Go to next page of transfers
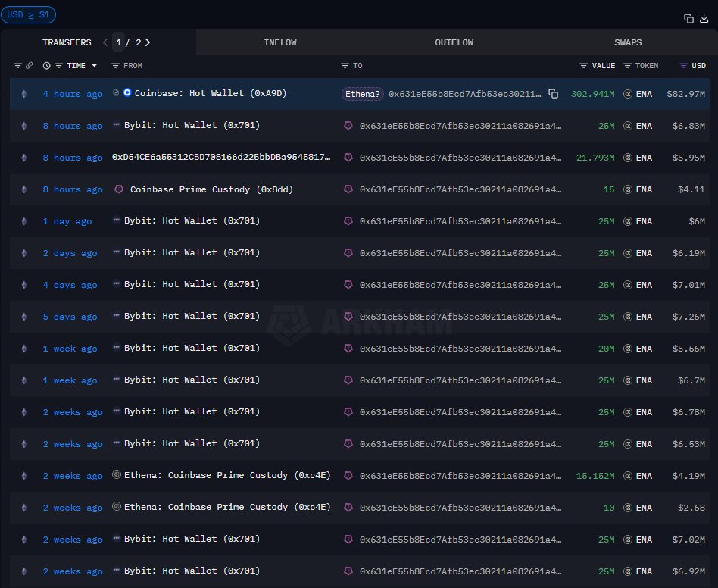 148,42
